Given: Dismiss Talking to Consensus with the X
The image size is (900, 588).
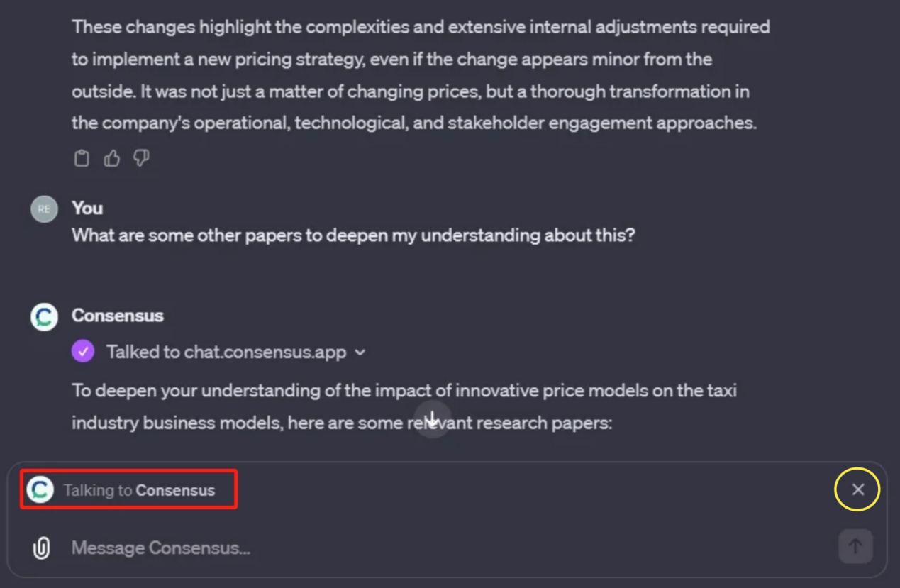Looking at the screenshot, I should [x=857, y=489].
